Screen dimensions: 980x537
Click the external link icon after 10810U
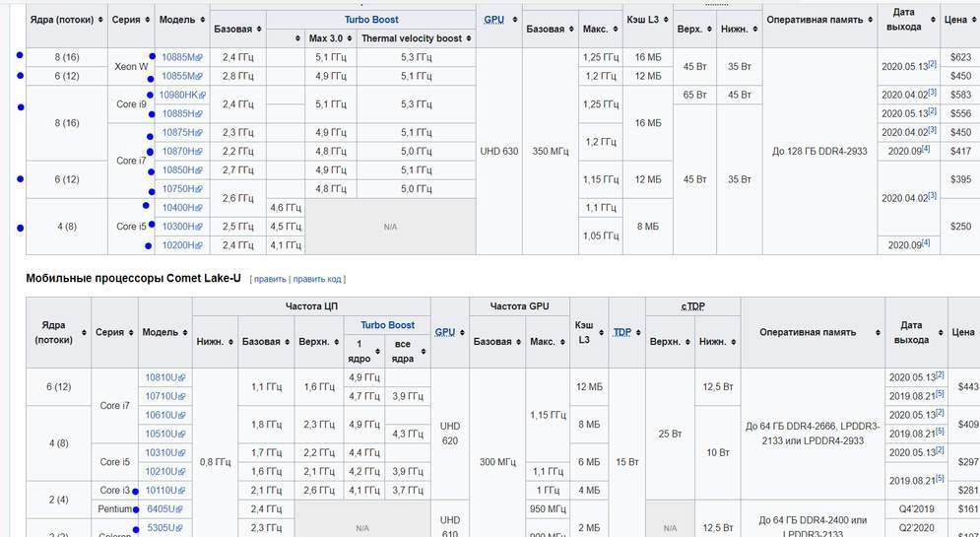181,377
